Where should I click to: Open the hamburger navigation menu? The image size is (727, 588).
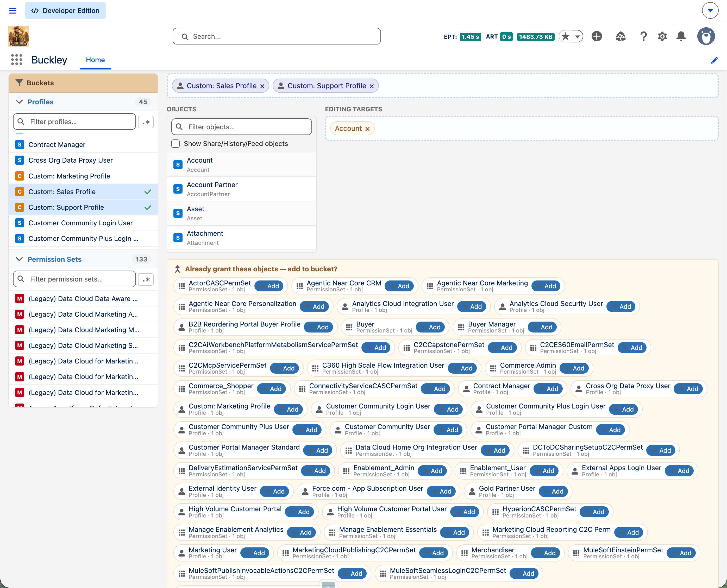coord(12,10)
